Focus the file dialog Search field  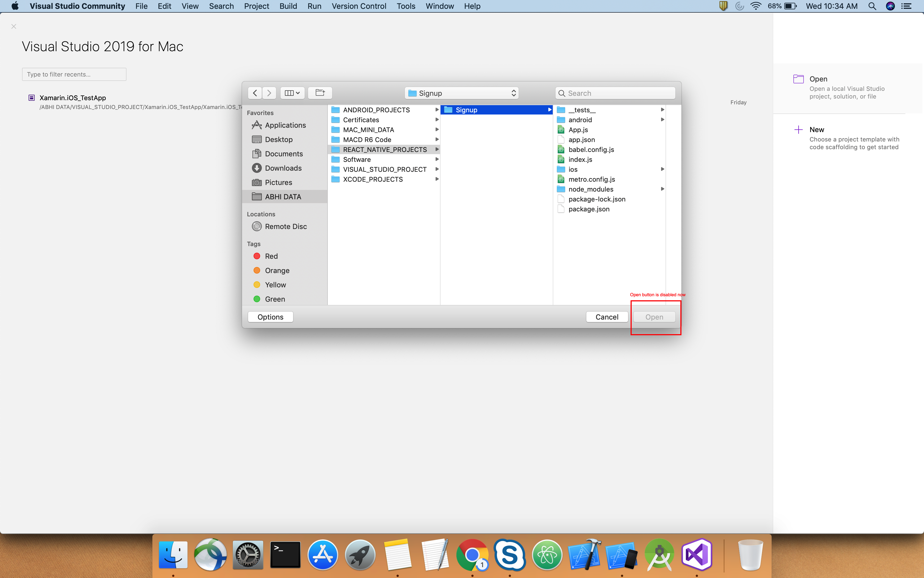(615, 93)
